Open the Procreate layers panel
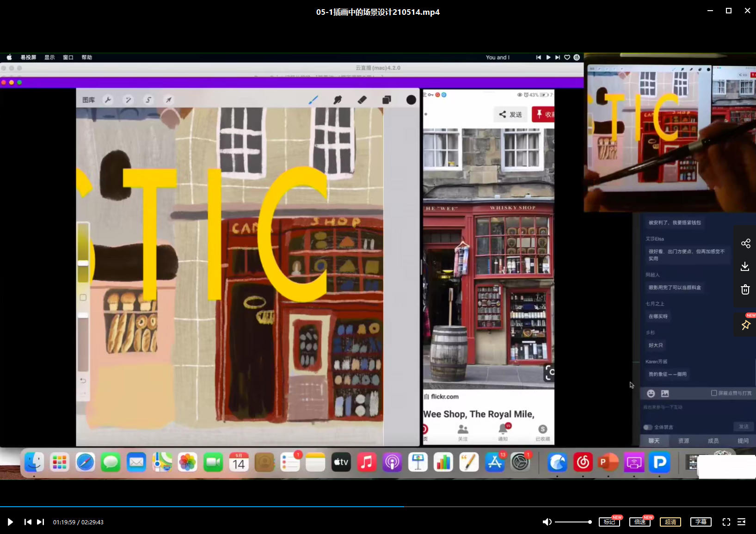This screenshot has height=534, width=756. coord(387,100)
